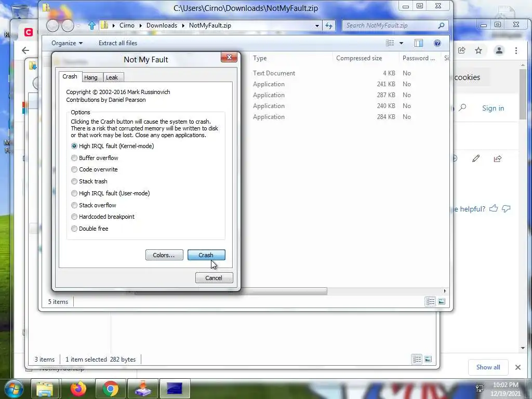
Task: Open Chrome three-dot menu
Action: [516, 50]
